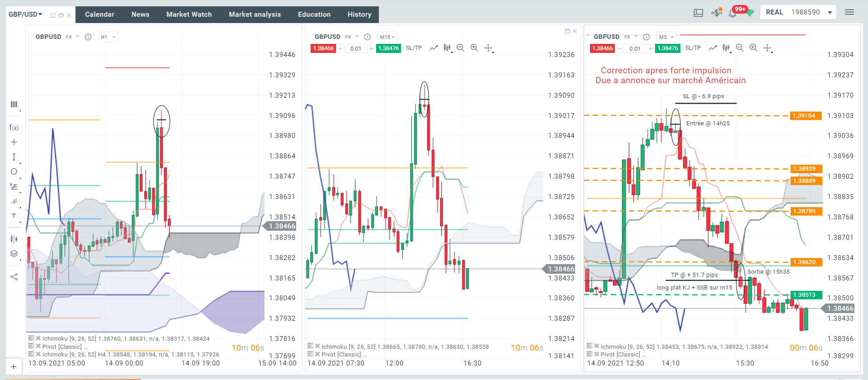The height and width of the screenshot is (380, 868).
Task: Open the Calendar tab
Action: pyautogui.click(x=99, y=14)
